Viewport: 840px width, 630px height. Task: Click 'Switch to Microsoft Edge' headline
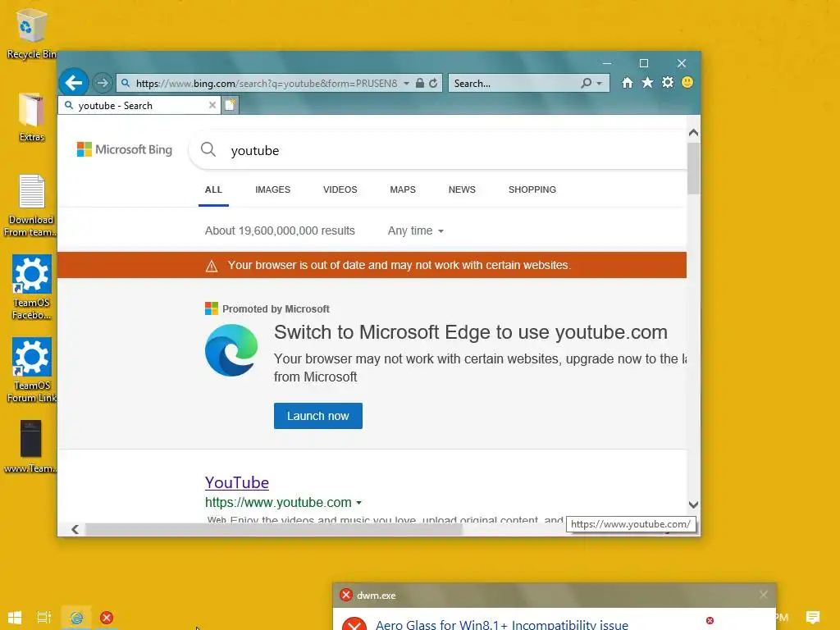(470, 332)
